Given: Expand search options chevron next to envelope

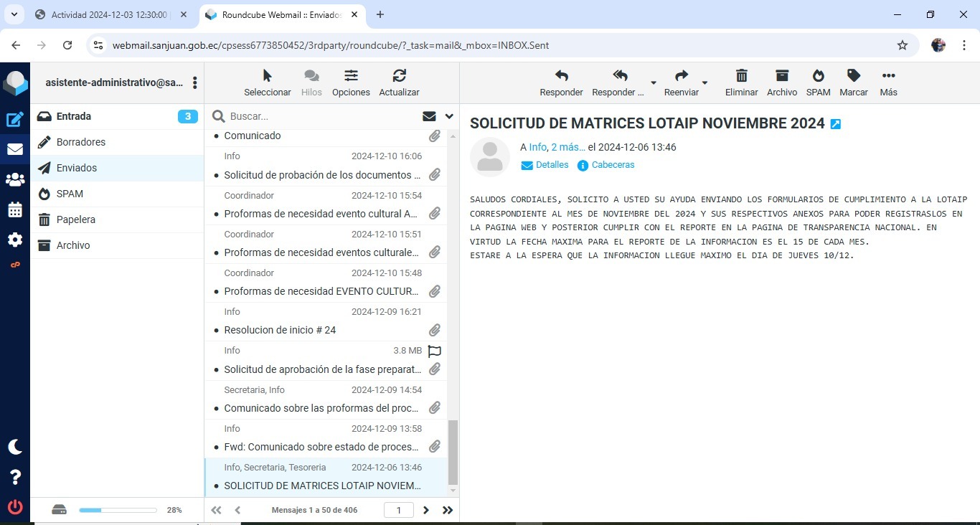Looking at the screenshot, I should (x=449, y=116).
